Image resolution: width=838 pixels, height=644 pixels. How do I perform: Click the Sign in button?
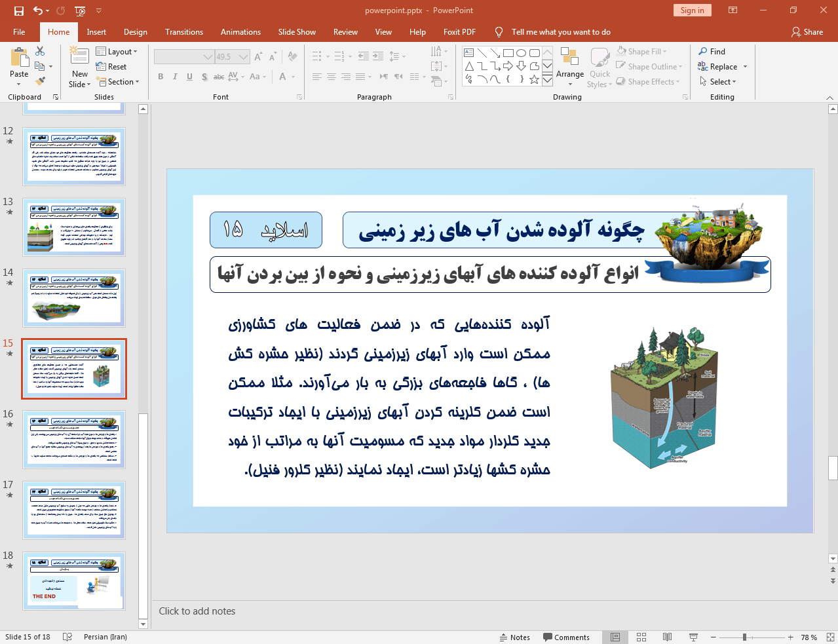692,10
